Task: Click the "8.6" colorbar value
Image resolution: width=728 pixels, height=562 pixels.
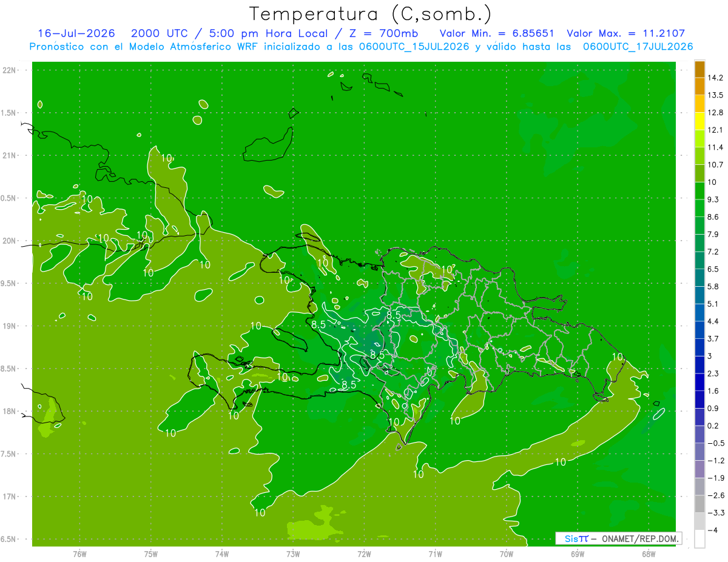Action: [x=713, y=217]
